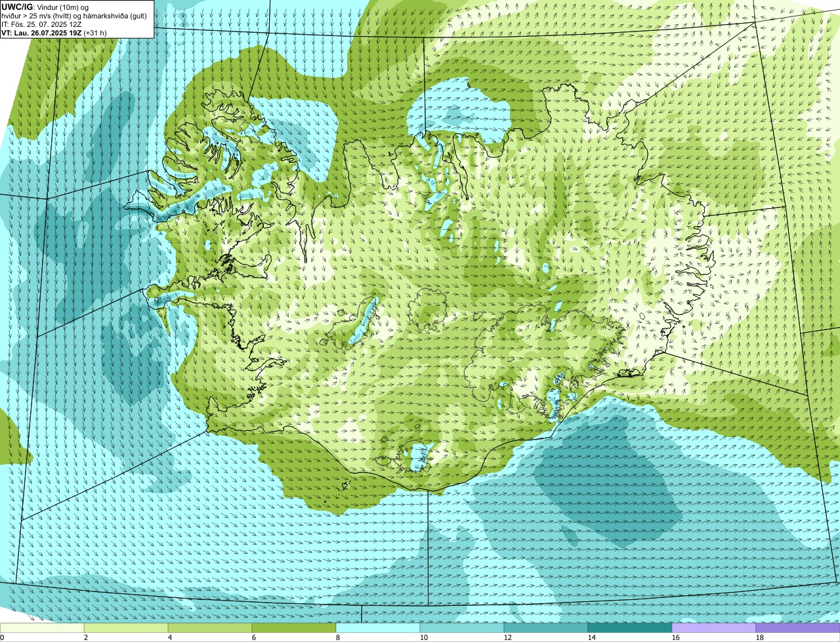Click the 16–18 m/s light purple legend swatch
This screenshot has width=840, height=642.
click(x=714, y=628)
